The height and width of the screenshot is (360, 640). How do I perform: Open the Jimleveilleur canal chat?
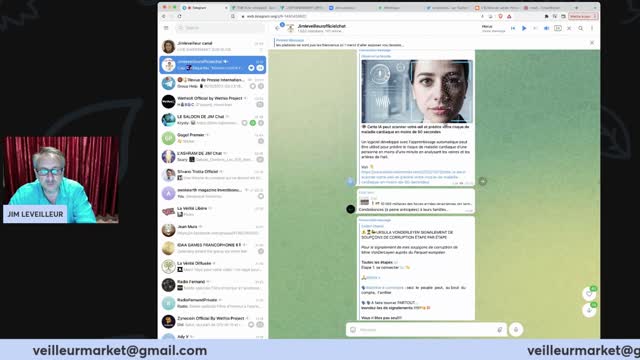pos(213,46)
